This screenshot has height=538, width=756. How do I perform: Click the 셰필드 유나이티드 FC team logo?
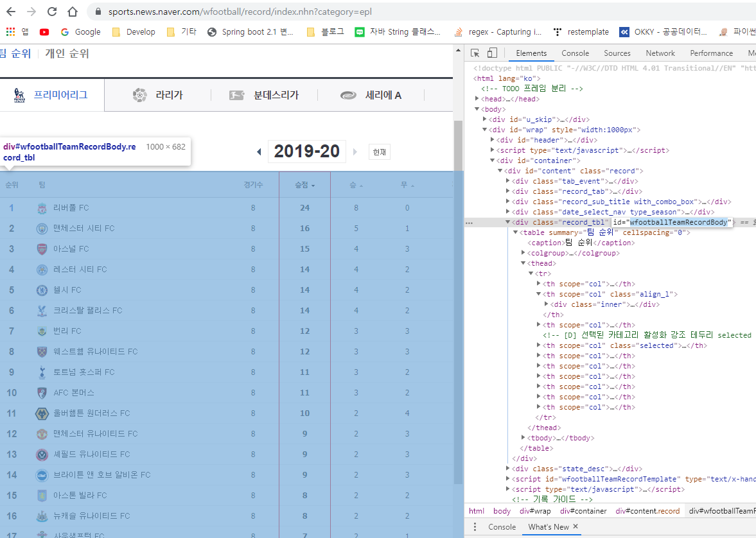point(42,454)
